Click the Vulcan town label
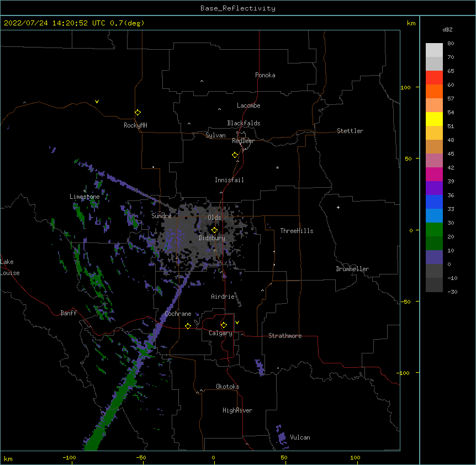 point(300,437)
